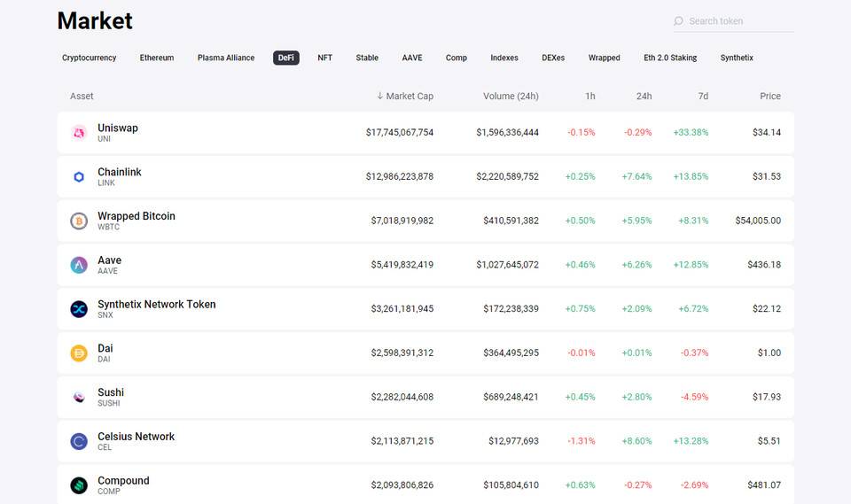Viewport: 851px width, 504px height.
Task: Sort table by Market Cap column
Action: click(409, 96)
